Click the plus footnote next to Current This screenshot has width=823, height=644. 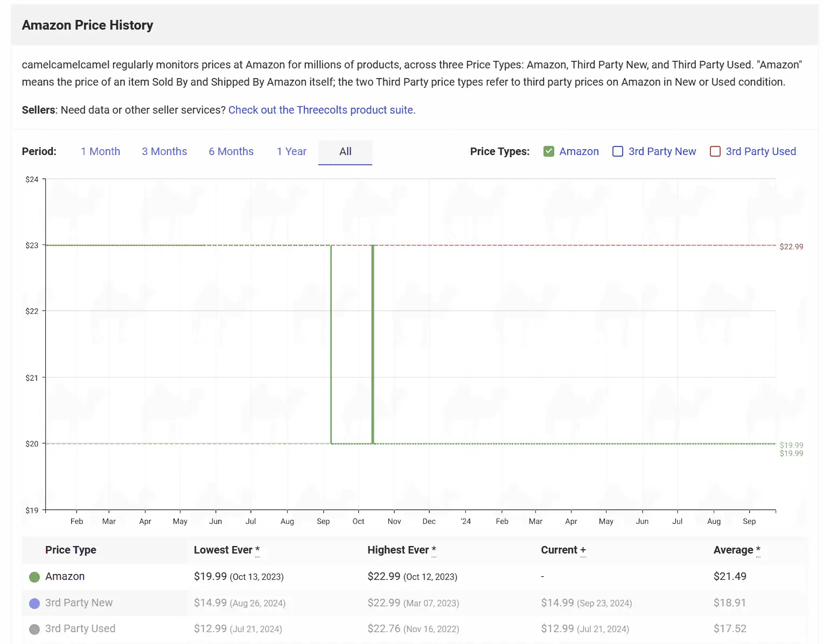tap(583, 550)
